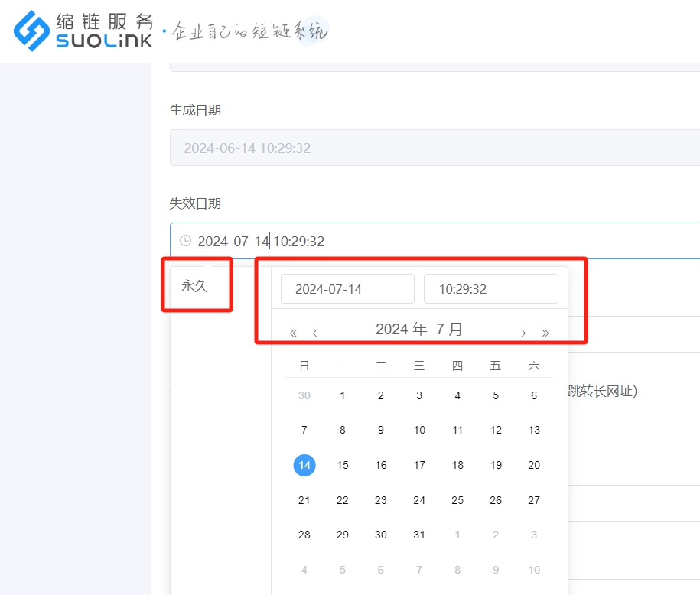The width and height of the screenshot is (700, 595).
Task: Select day 20 on Saturday column
Action: pos(534,465)
